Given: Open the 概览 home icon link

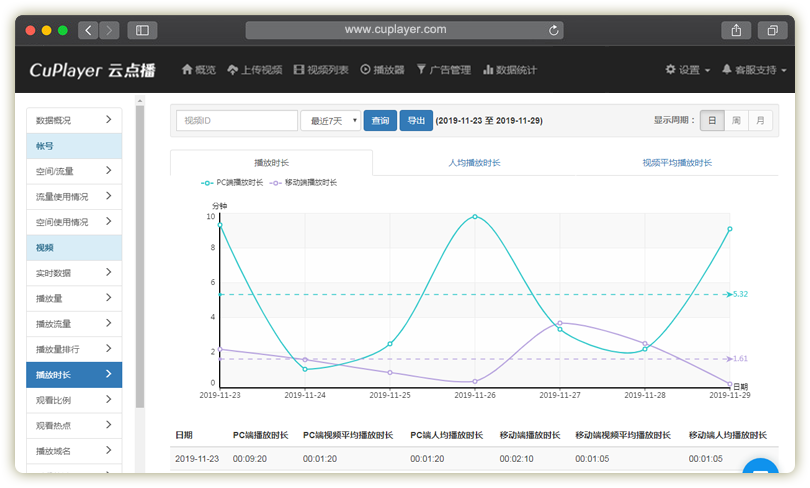Looking at the screenshot, I should pyautogui.click(x=186, y=70).
